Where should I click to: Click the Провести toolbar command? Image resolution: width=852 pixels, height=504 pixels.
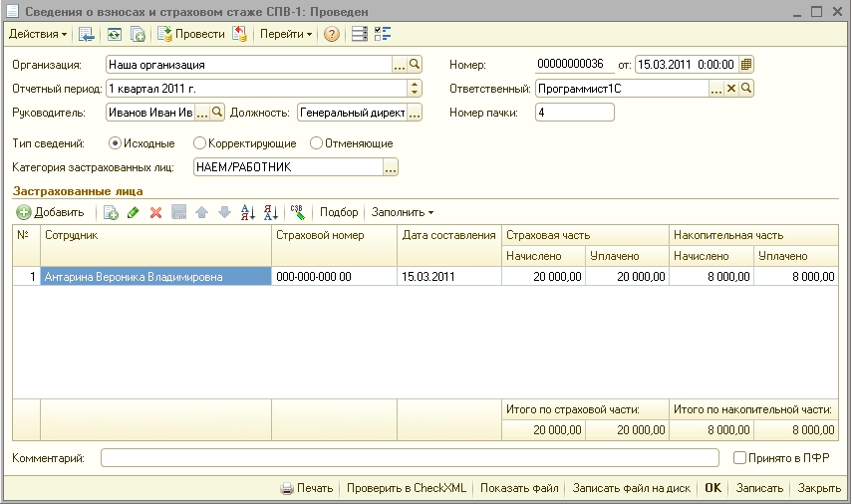point(191,34)
